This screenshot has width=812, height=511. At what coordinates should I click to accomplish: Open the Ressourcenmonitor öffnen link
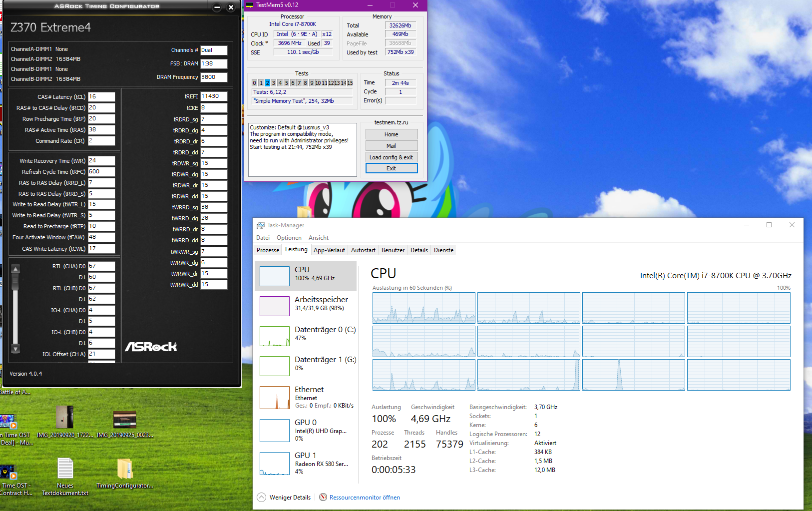365,498
